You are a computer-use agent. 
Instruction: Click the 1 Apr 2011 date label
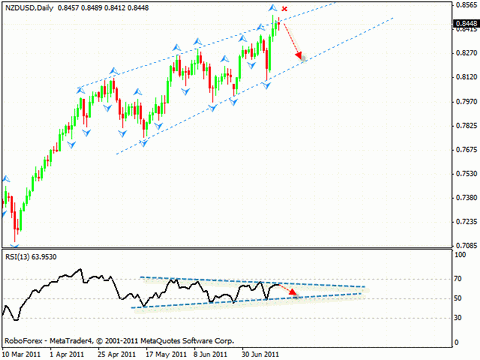(x=67, y=354)
